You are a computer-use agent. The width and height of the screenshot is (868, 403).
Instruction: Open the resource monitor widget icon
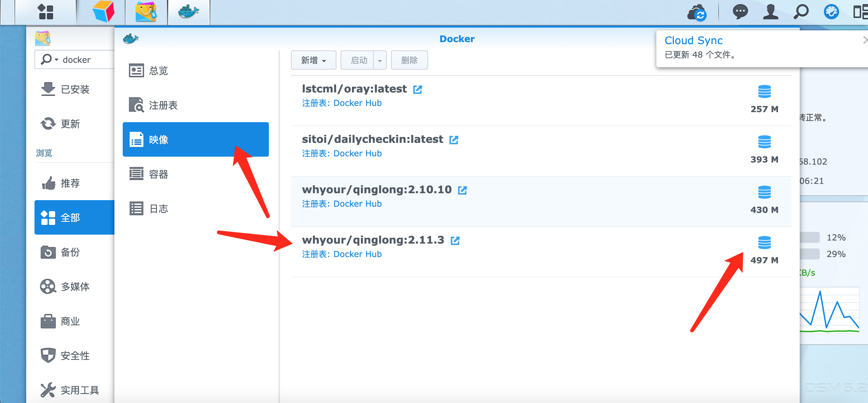tap(831, 12)
